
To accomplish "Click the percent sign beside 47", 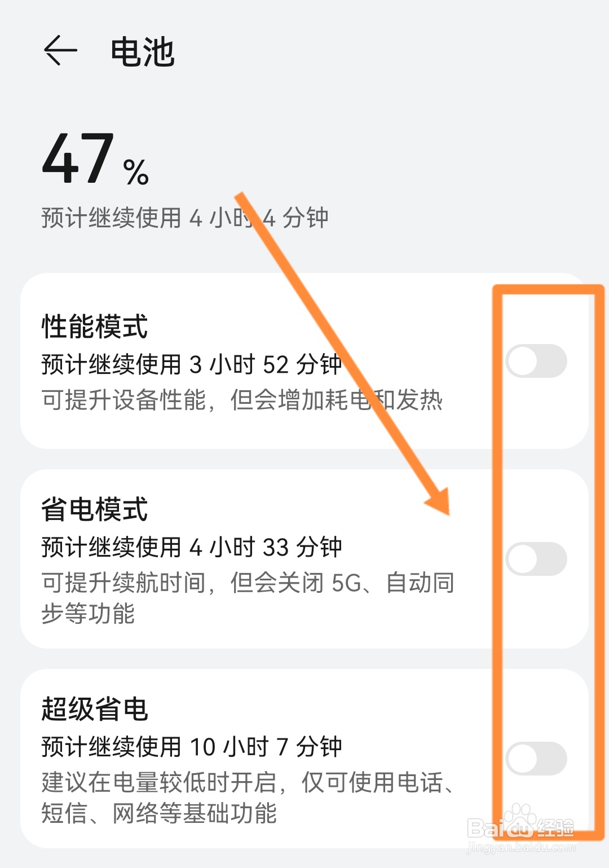I will pyautogui.click(x=136, y=173).
